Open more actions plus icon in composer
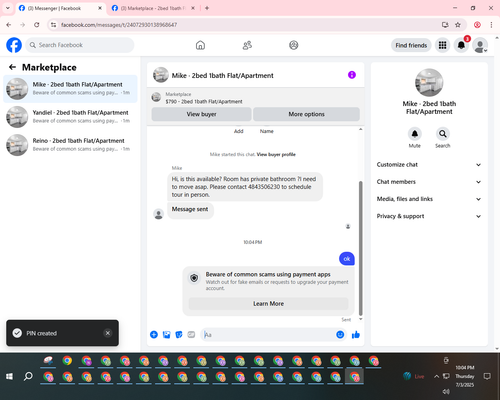The width and height of the screenshot is (500, 400). click(154, 335)
